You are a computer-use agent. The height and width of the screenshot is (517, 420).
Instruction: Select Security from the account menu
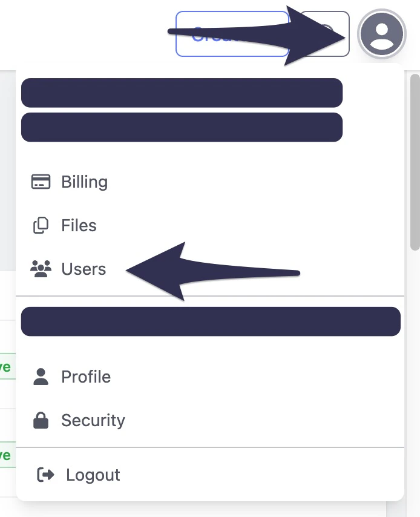click(x=93, y=420)
